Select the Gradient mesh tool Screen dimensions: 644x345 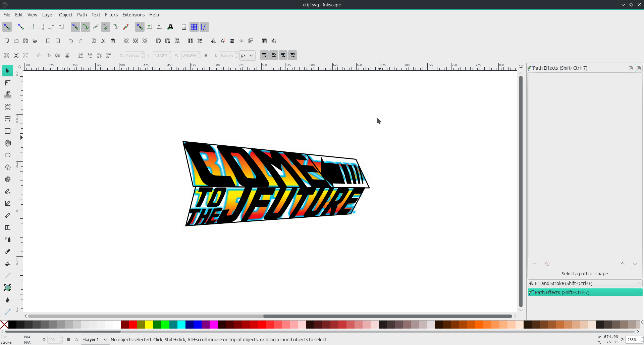tap(7, 288)
